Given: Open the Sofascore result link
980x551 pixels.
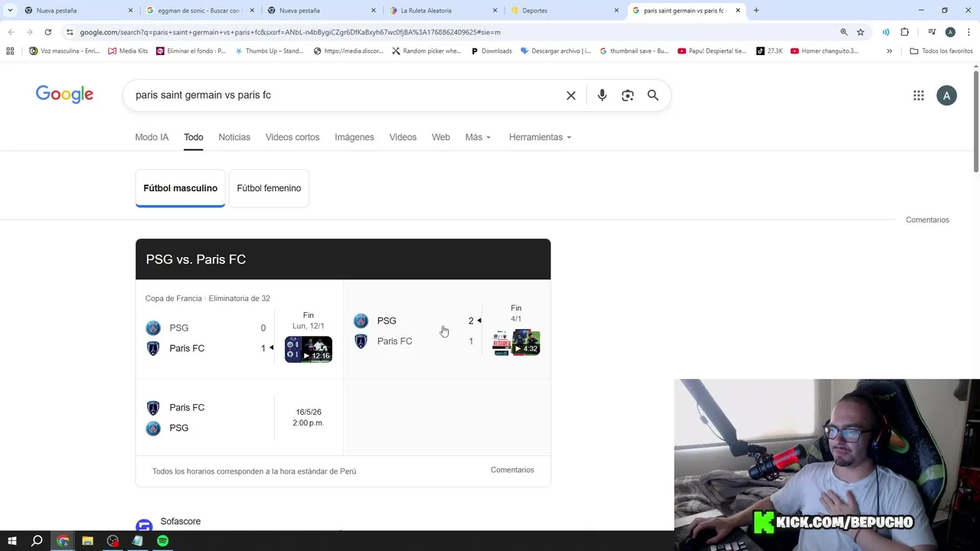Looking at the screenshot, I should pyautogui.click(x=181, y=521).
